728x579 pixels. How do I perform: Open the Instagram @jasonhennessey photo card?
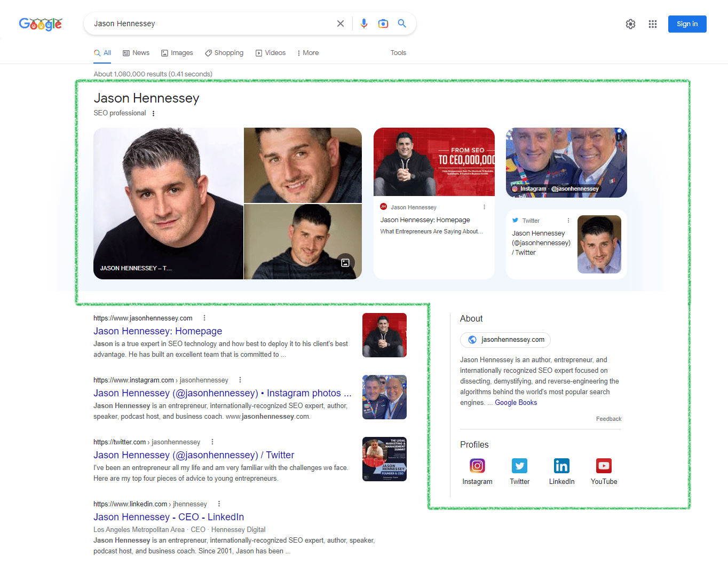(x=566, y=162)
